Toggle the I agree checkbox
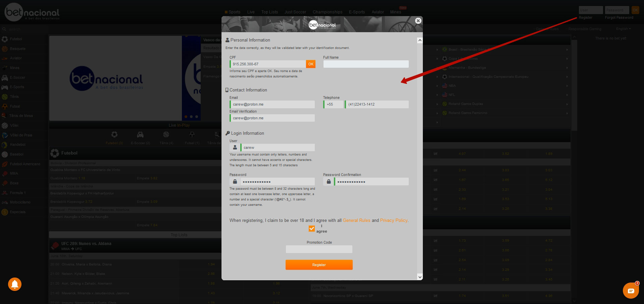Image resolution: width=644 pixels, height=304 pixels. [x=312, y=229]
